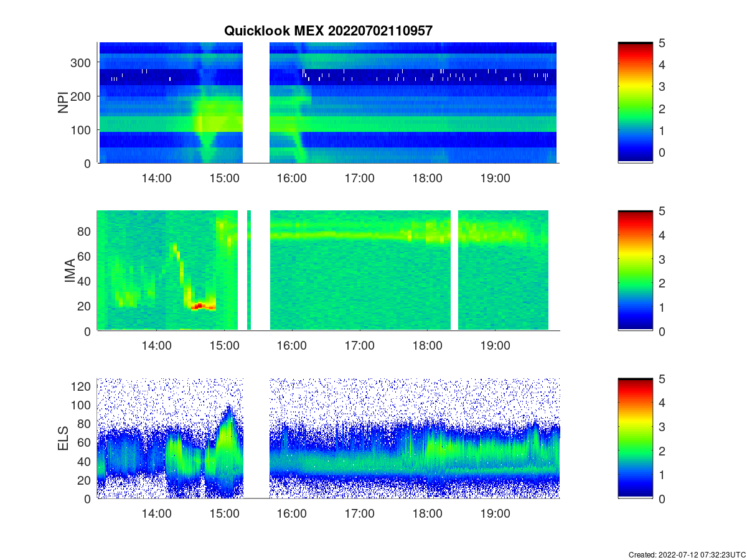
Task: Click the "17:00" time label under the IMA panel
Action: (x=360, y=346)
